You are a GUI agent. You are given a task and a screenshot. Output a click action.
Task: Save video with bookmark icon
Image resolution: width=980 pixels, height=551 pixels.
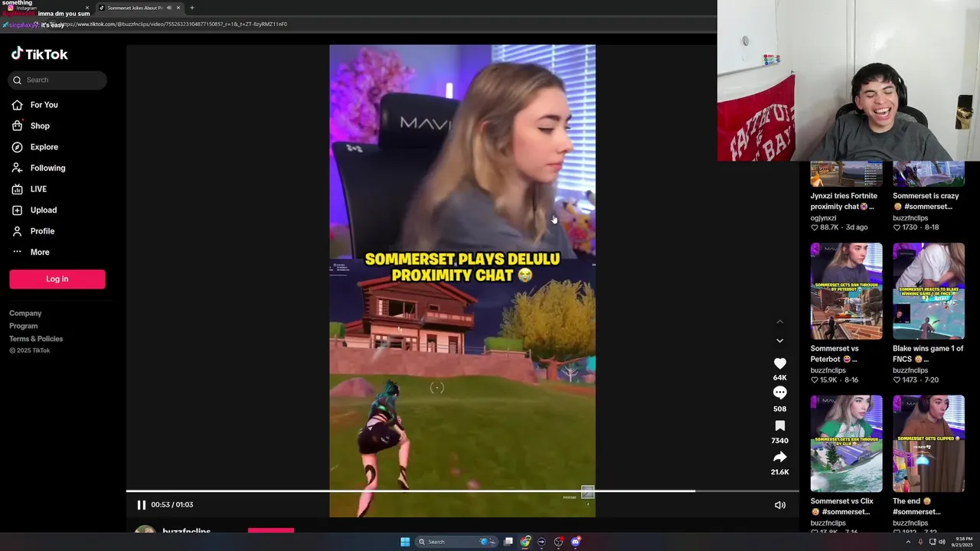pos(779,425)
